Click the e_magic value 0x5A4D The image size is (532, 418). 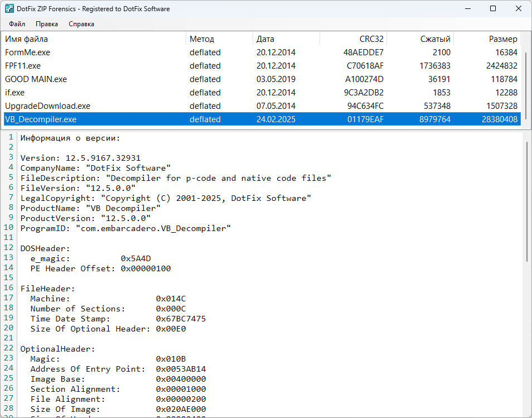136,258
